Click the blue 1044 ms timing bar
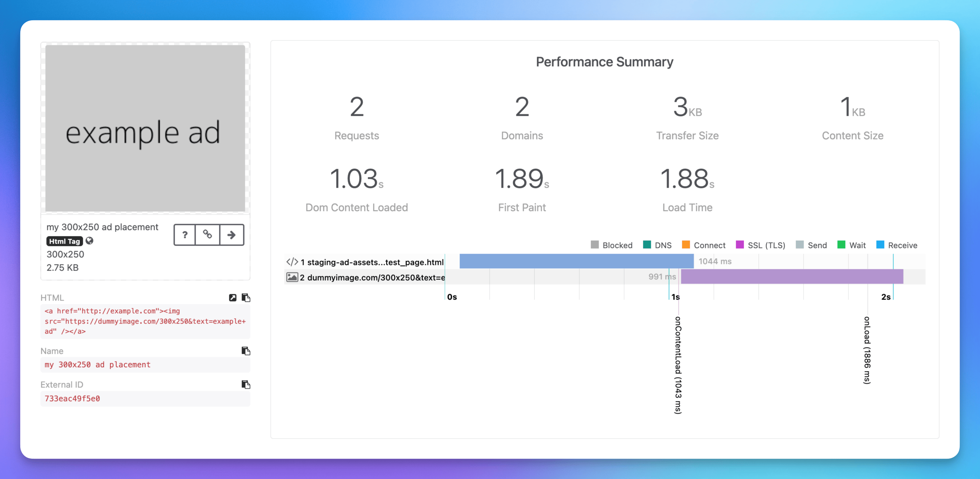Viewport: 980px width, 479px height. pyautogui.click(x=576, y=261)
